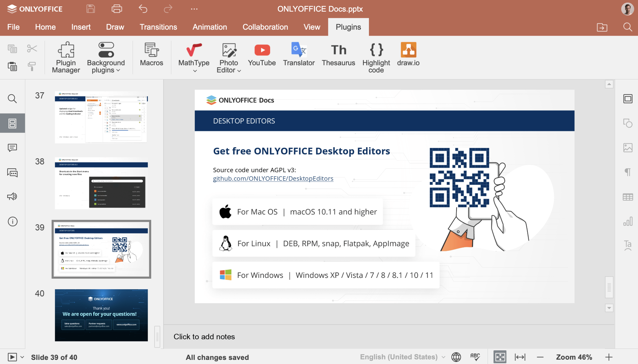Select the Transitions ribbon tab
Screen dimensions: 638x364
coord(158,27)
